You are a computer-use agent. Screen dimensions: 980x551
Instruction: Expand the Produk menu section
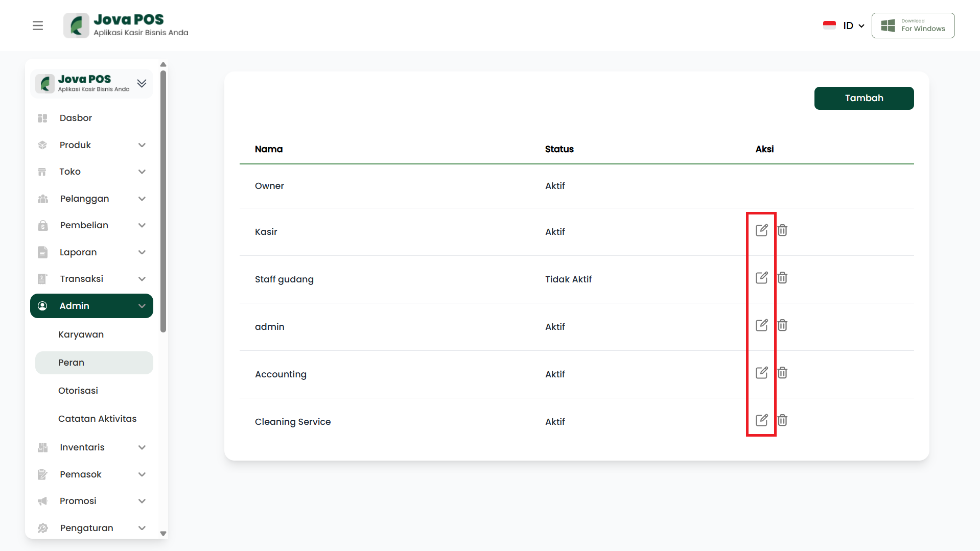tap(142, 145)
